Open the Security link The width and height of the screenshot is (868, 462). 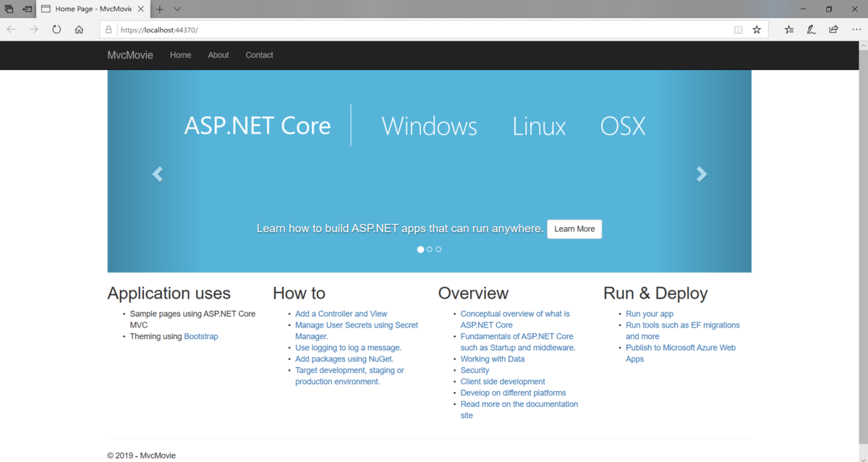475,370
